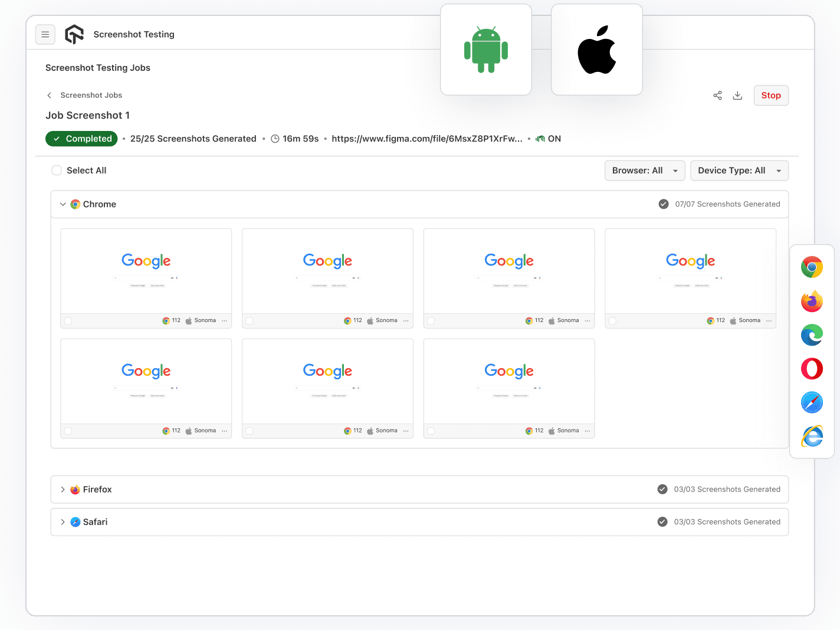
Task: Select Internet Explorer in the browser sidebar
Action: click(x=812, y=437)
